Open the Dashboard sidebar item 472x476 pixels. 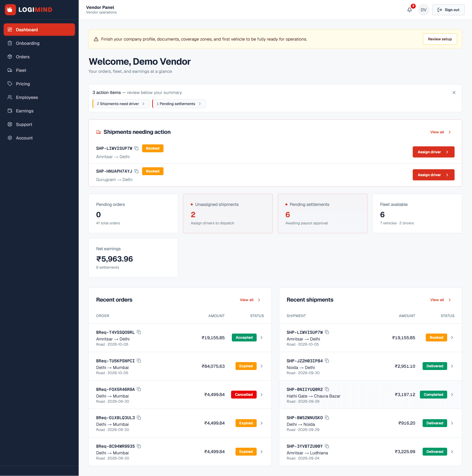39,30
